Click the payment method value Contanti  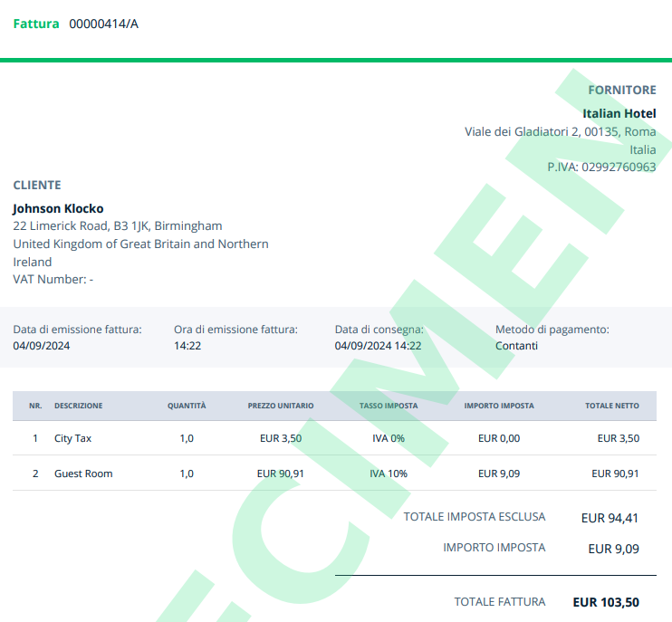(x=516, y=346)
